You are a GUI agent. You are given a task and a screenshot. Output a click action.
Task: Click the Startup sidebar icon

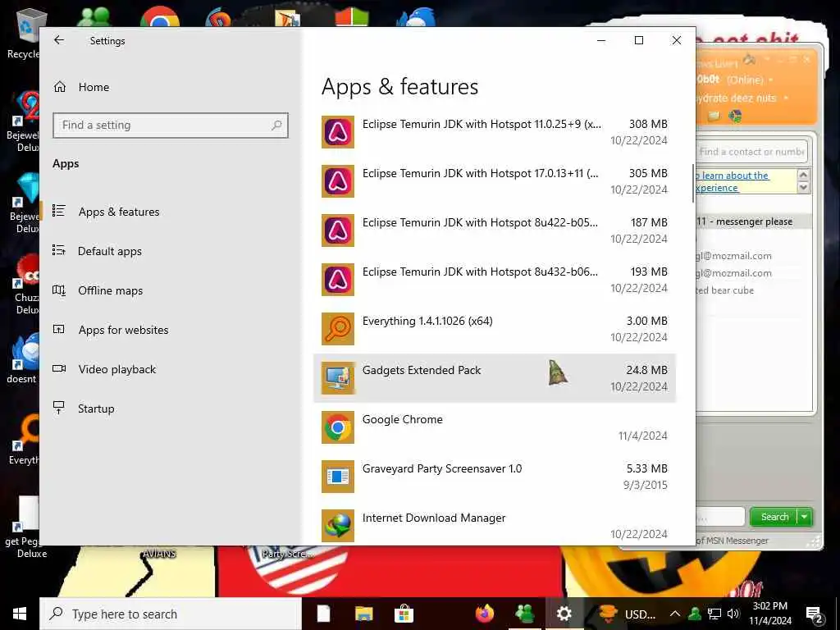tap(59, 408)
